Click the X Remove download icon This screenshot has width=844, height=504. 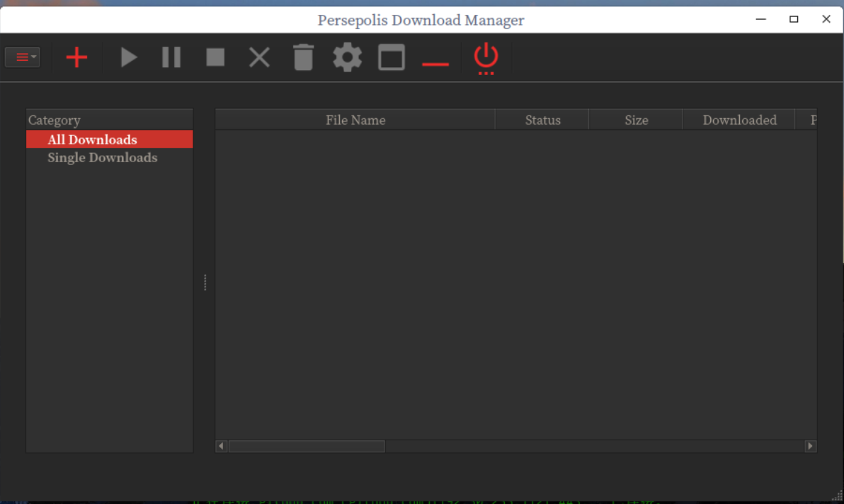[x=259, y=57]
